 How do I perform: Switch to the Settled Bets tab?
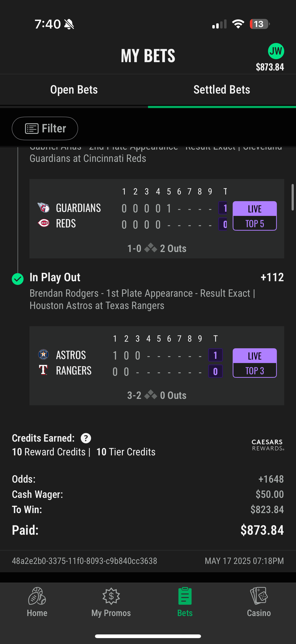click(222, 89)
